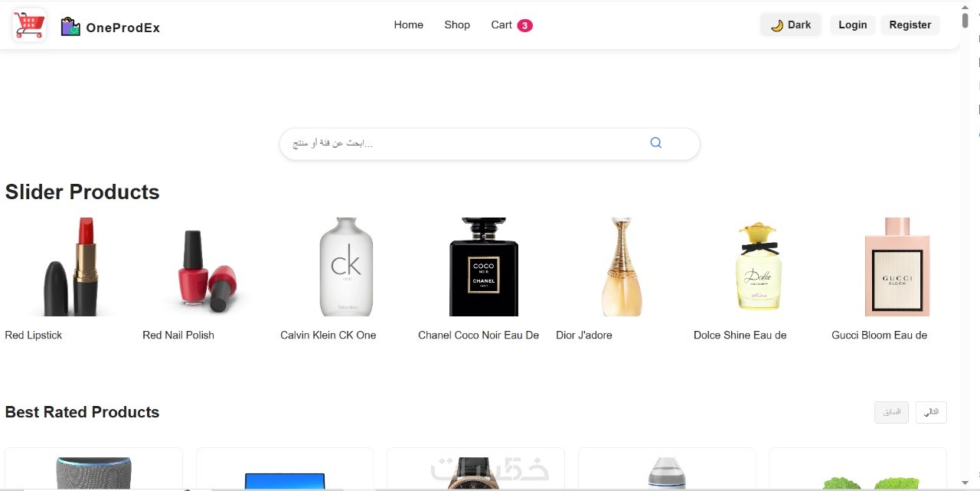Click the Arabic next (التالي) button
The width and height of the screenshot is (980, 491).
click(931, 412)
